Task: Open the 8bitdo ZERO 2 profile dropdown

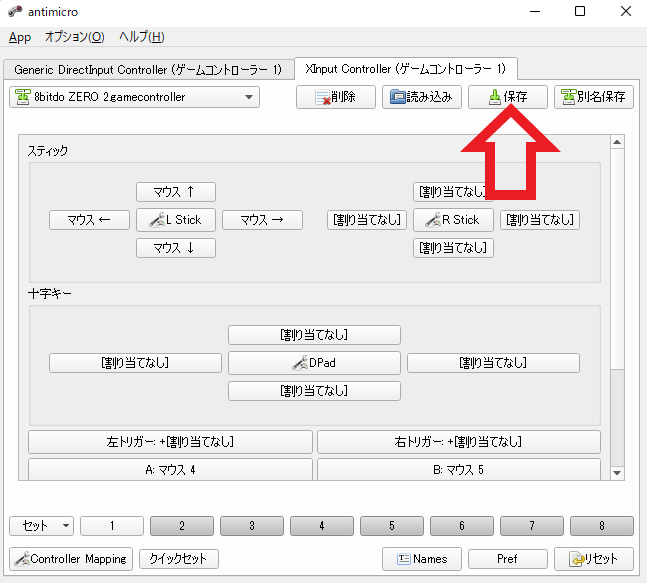Action: point(135,97)
